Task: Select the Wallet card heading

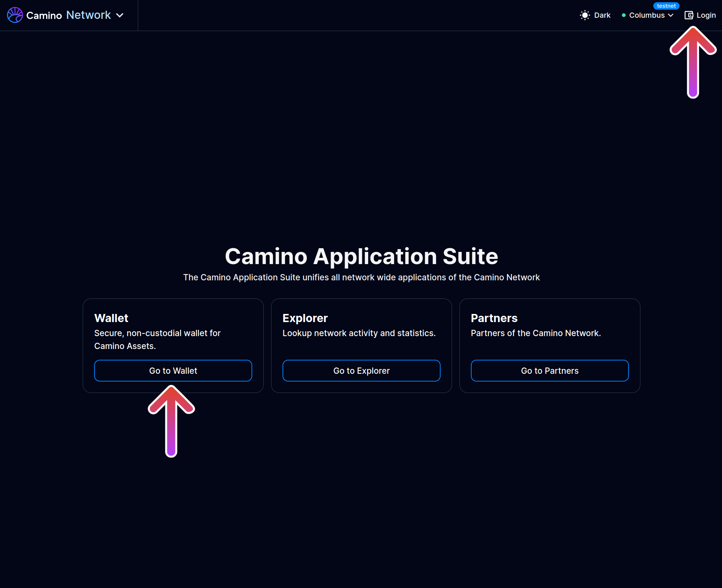Action: [x=111, y=318]
